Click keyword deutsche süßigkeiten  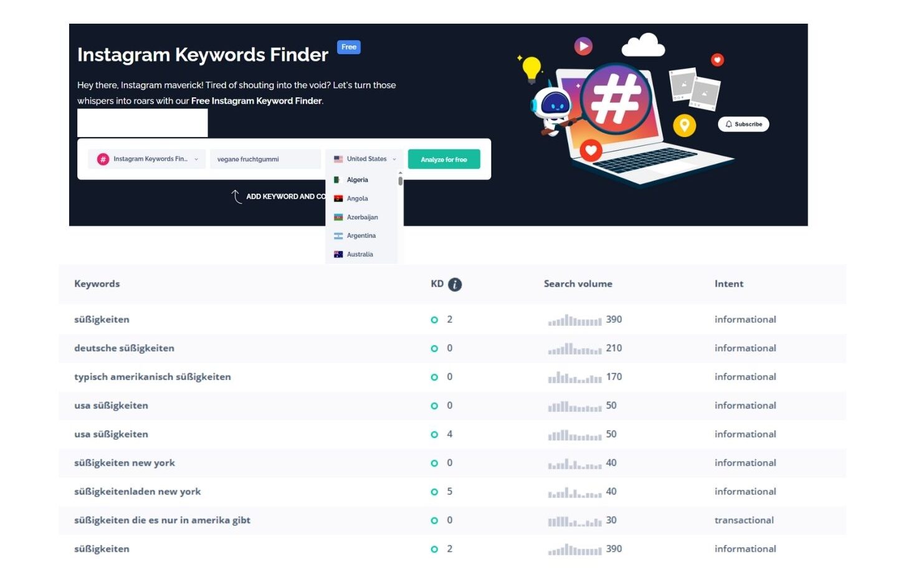125,349
